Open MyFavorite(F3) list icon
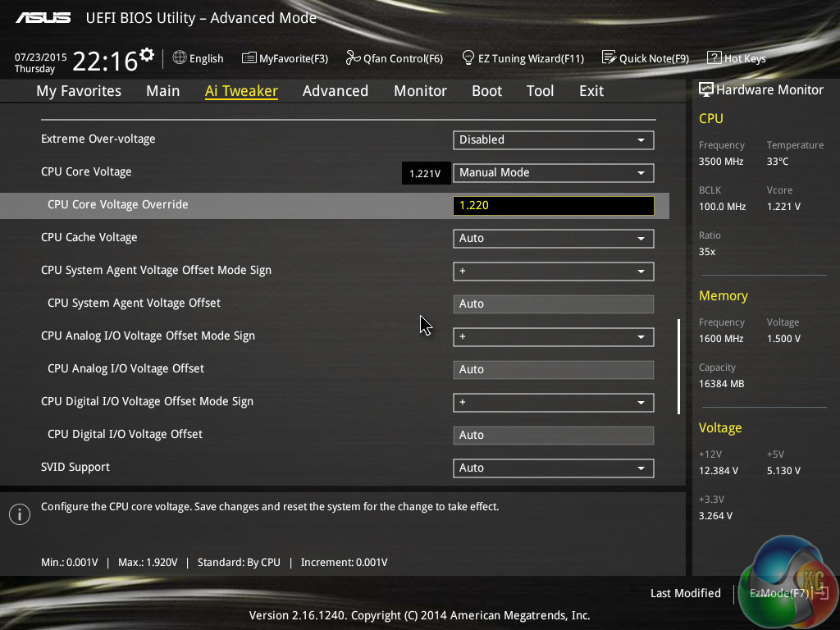This screenshot has height=630, width=840. click(x=249, y=58)
